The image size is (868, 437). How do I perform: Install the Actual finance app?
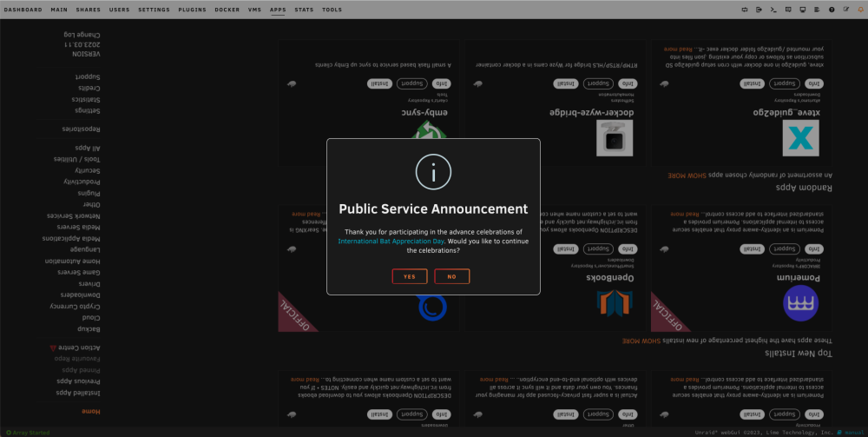click(566, 414)
